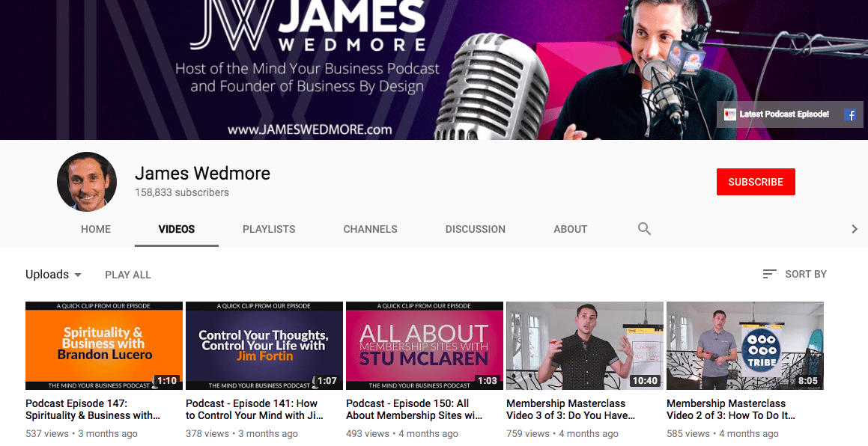Screen dimensions: 868x446
Task: Show more tabs with right chevron arrow
Action: (855, 228)
